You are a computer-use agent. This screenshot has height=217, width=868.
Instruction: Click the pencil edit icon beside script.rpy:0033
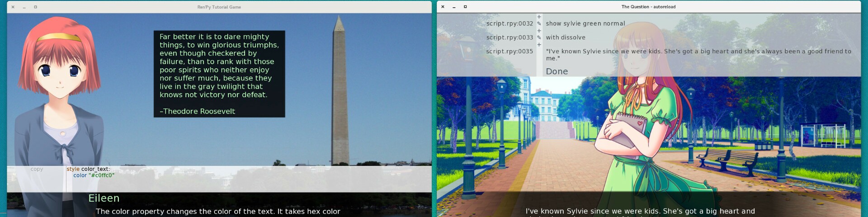(x=539, y=38)
